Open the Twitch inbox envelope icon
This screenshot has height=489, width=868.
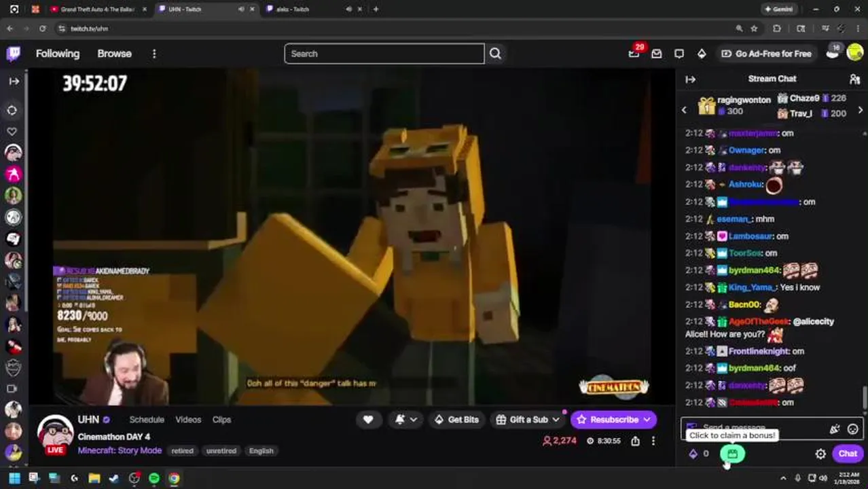(x=657, y=54)
